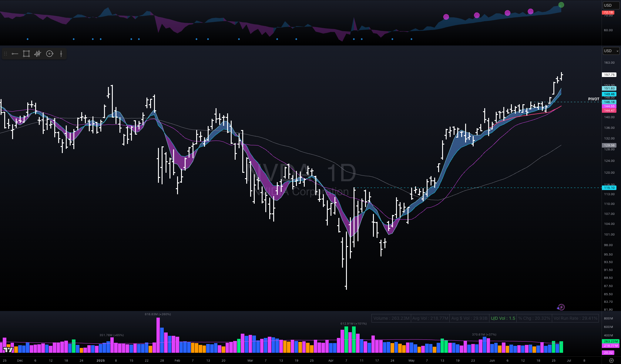Click the candlestick bars pattern tool
Screen dimensions: 621x364
coord(38,54)
